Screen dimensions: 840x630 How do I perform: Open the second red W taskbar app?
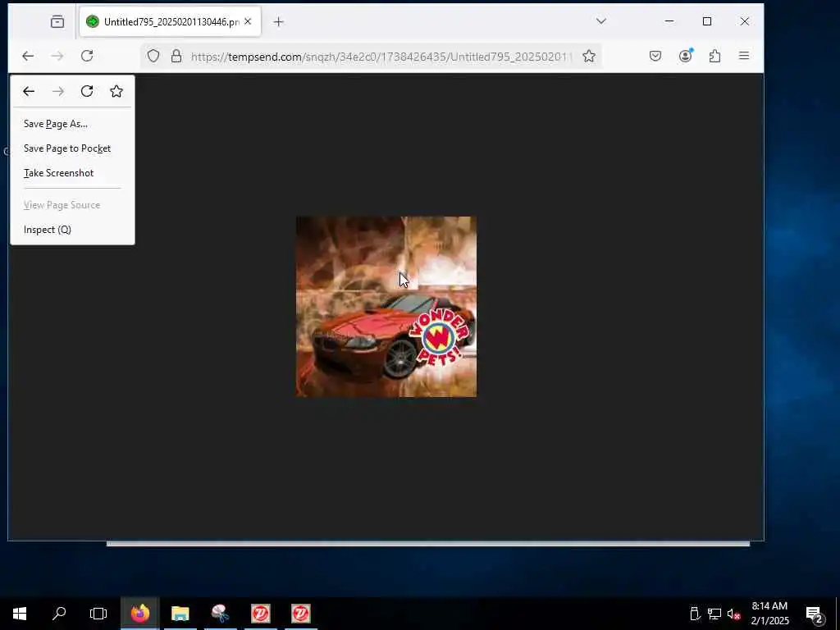[x=300, y=614]
